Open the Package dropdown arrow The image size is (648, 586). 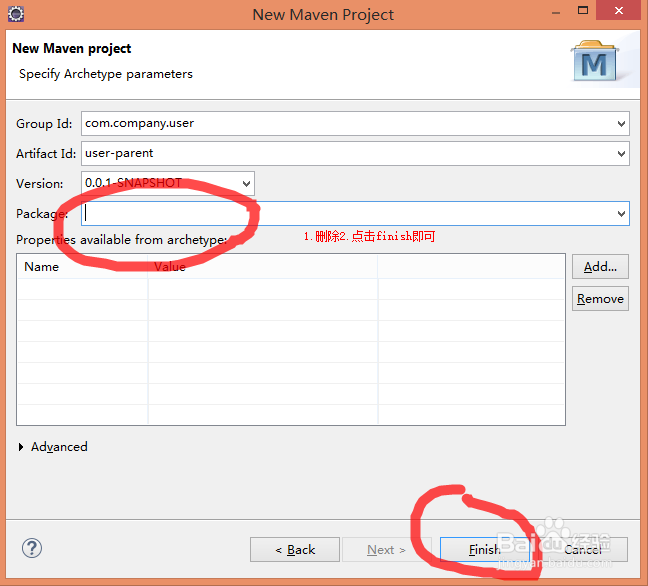coord(621,214)
